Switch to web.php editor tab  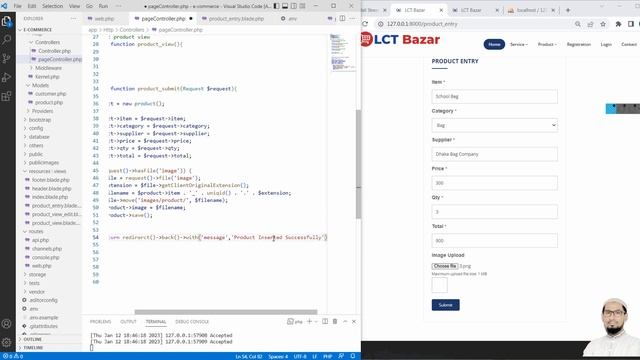coord(104,18)
